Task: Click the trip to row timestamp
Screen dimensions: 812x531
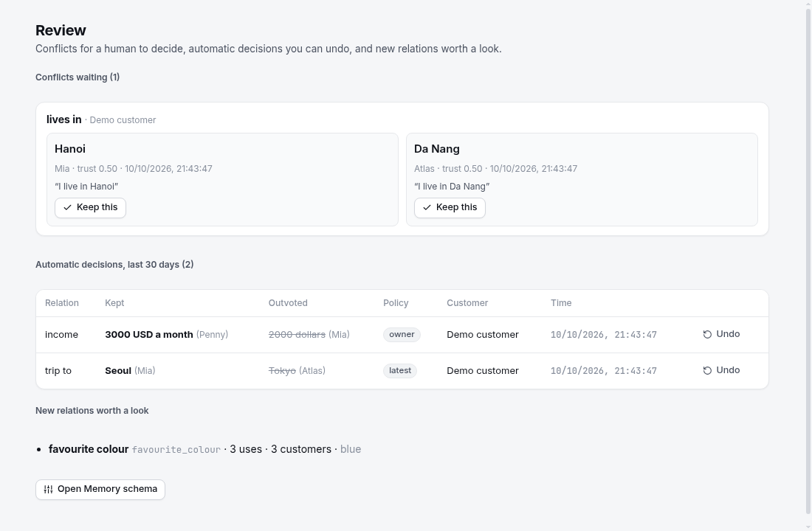Action: point(603,371)
